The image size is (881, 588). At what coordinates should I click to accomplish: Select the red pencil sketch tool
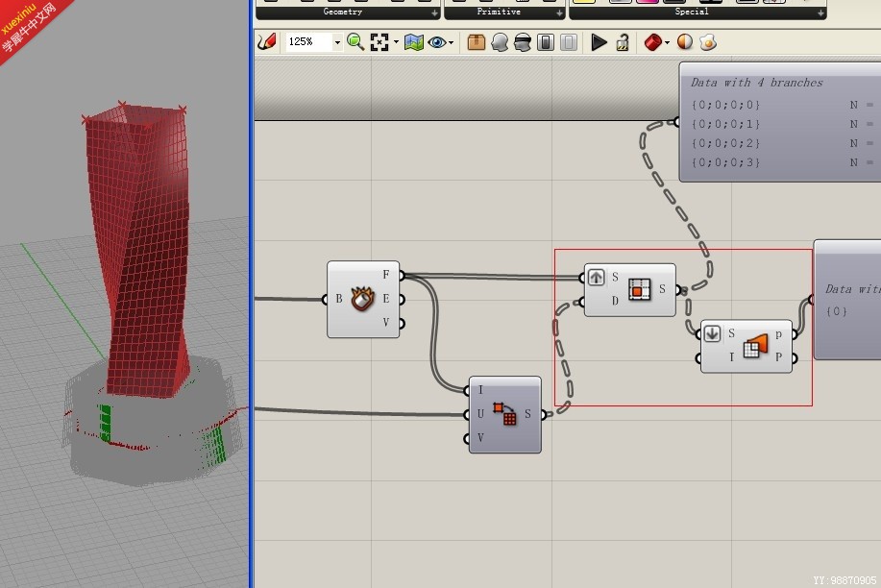point(267,41)
